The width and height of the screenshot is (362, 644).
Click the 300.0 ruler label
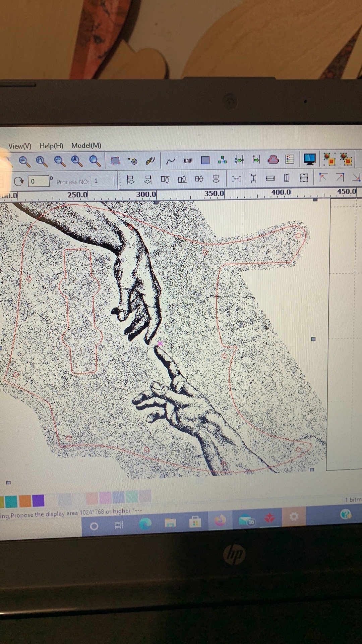pyautogui.click(x=146, y=194)
